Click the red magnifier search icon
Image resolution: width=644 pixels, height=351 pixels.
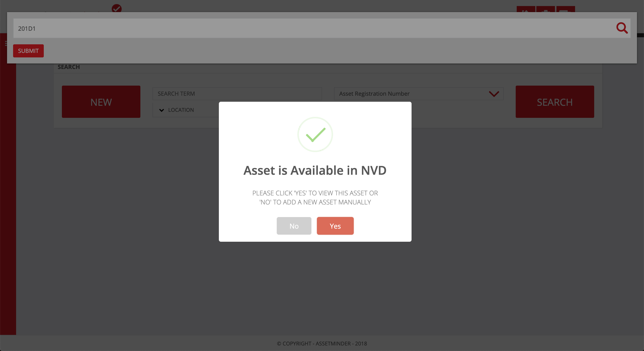(622, 28)
